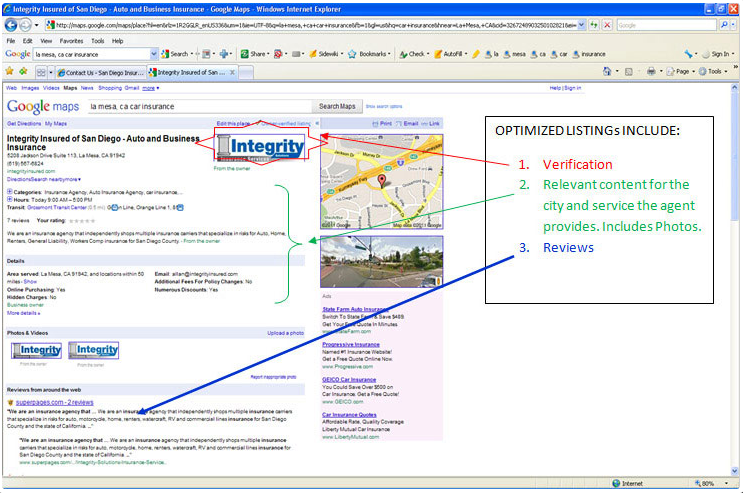Image resolution: width=743 pixels, height=493 pixels.
Task: Click the wrench settings icon in Google Toolbar
Action: pos(689,54)
